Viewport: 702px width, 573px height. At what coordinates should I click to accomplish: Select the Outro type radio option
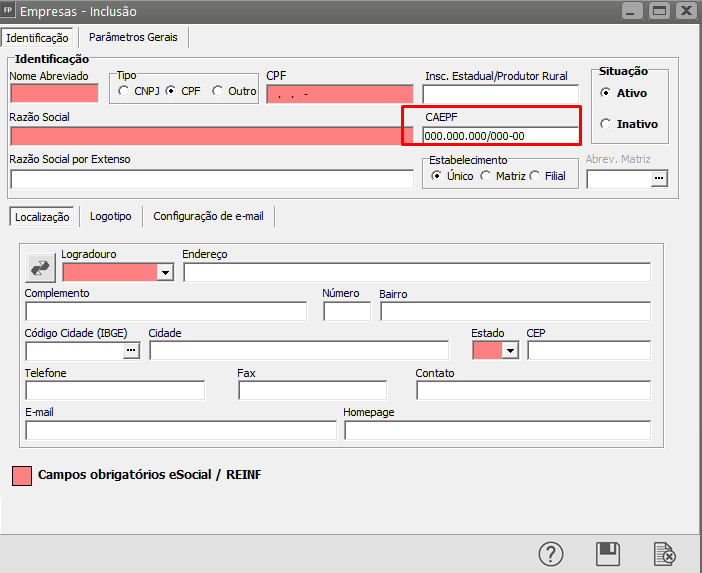click(x=218, y=91)
